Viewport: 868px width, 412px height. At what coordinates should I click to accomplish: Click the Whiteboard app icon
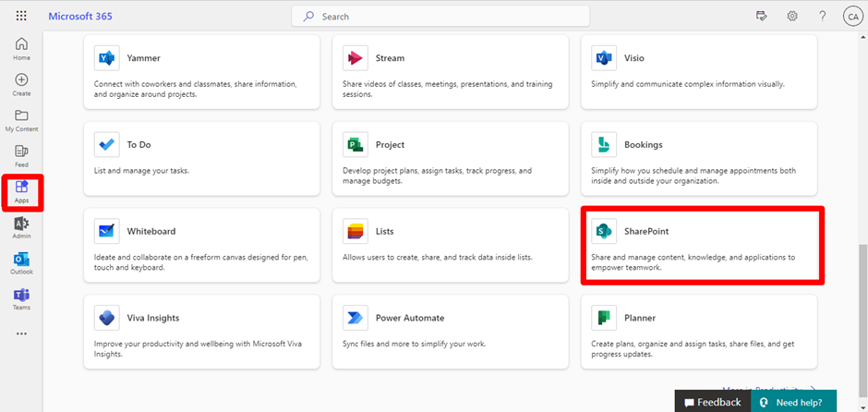click(x=107, y=232)
